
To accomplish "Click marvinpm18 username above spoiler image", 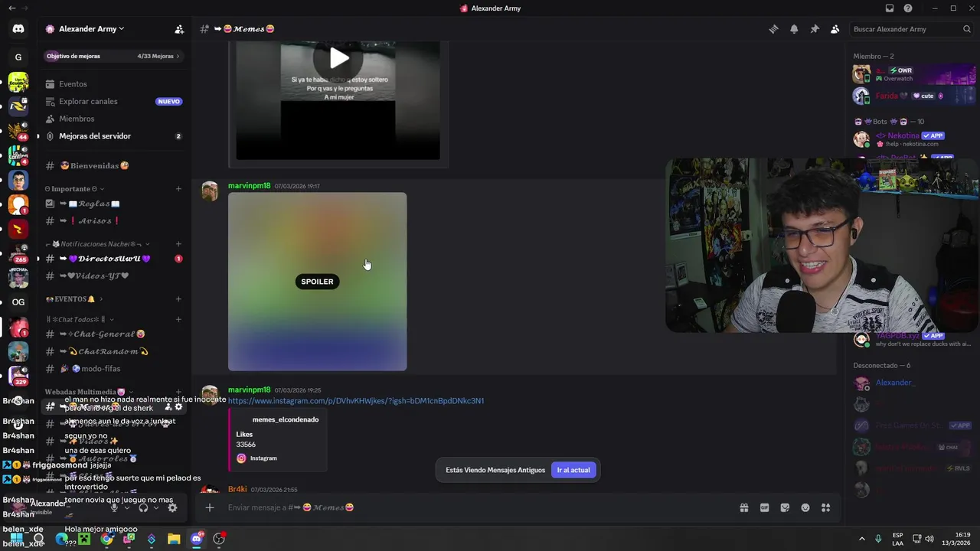I will coord(249,186).
